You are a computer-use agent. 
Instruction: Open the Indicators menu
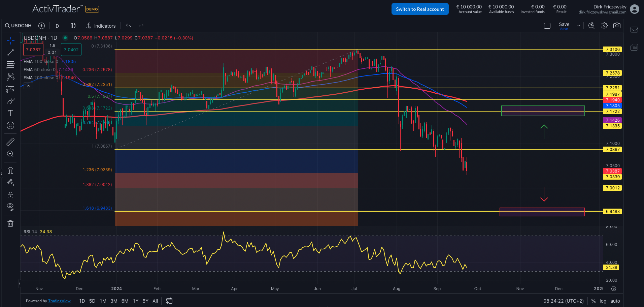(101, 26)
